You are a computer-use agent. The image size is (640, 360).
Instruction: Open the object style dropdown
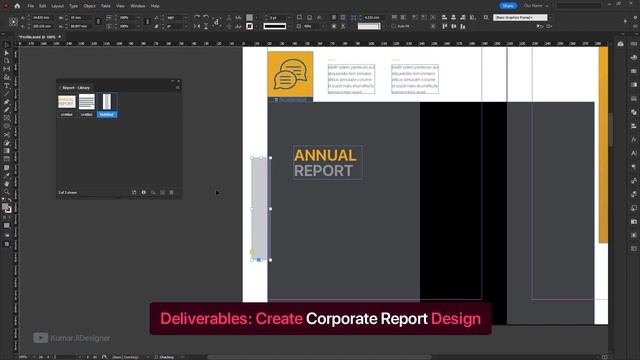[x=549, y=18]
